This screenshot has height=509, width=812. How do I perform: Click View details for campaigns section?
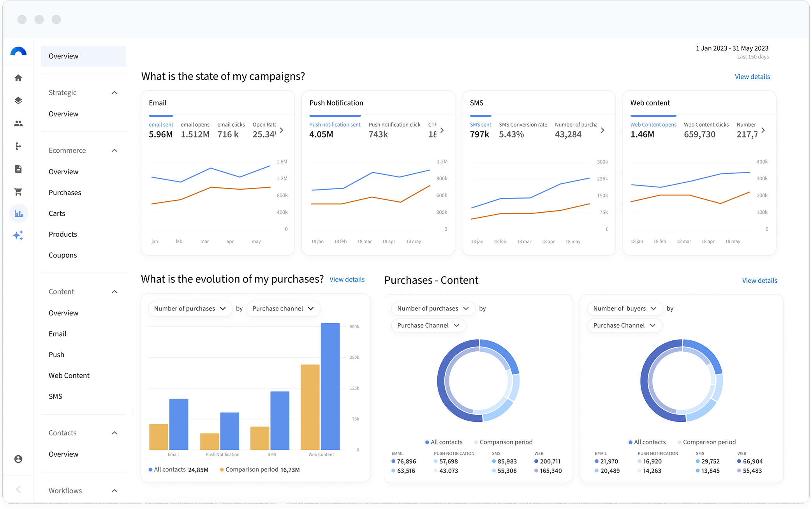coord(752,77)
